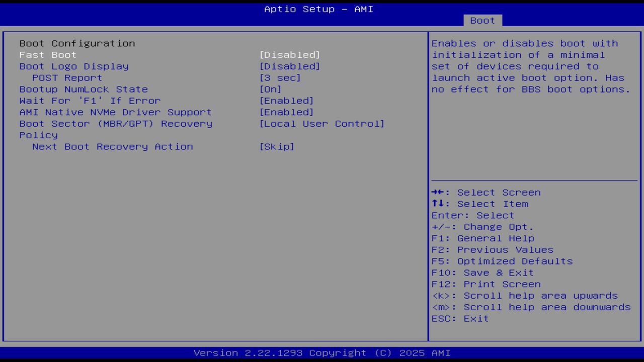Click the AMI Native NVMe Driver Support entry
Screen dimensions: 644x362
(115, 112)
